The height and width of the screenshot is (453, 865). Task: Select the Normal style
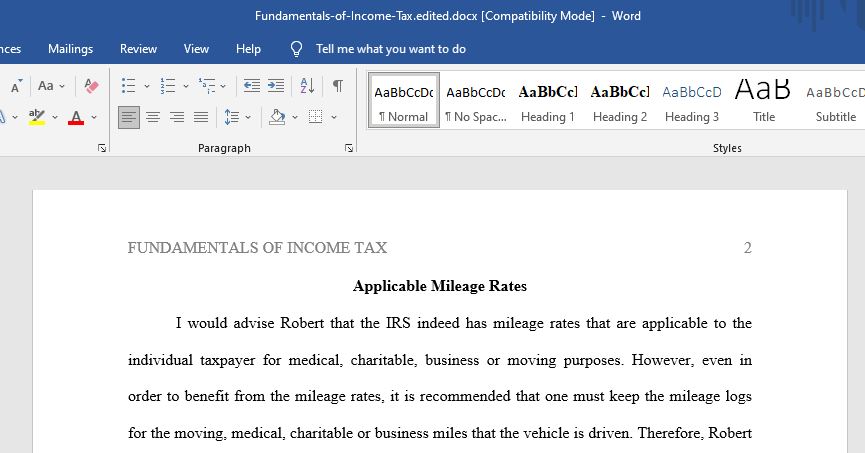coord(404,100)
